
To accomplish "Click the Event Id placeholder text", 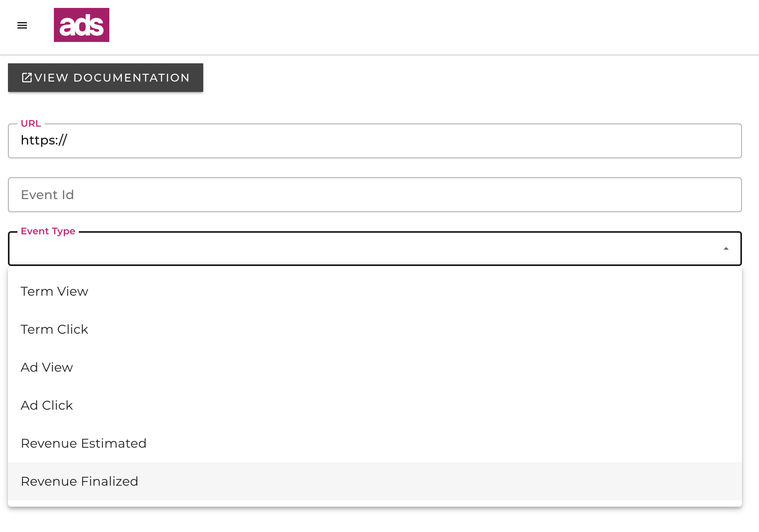I will 48,195.
